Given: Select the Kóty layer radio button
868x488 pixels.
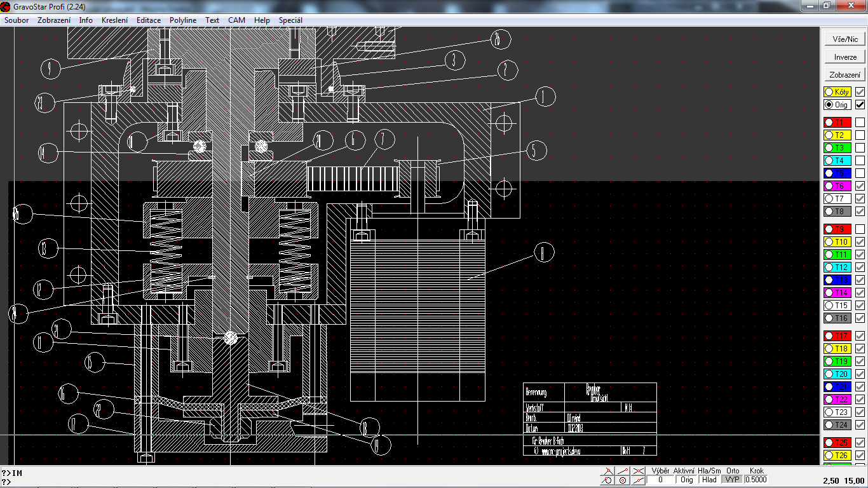Looking at the screenshot, I should click(829, 91).
